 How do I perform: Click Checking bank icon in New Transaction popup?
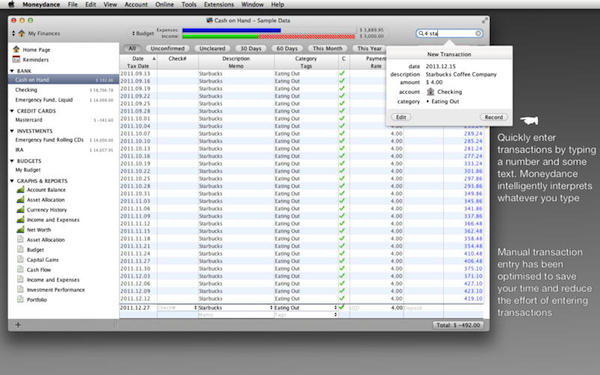click(430, 91)
